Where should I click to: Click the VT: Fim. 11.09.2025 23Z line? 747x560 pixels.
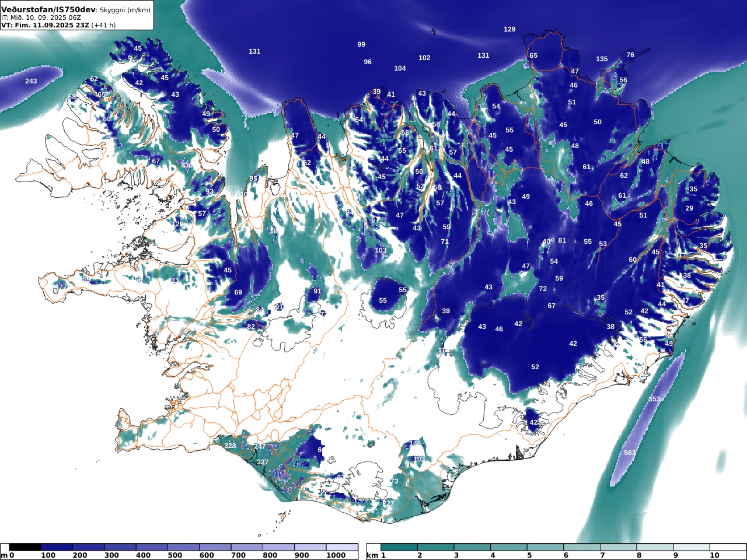coord(44,25)
